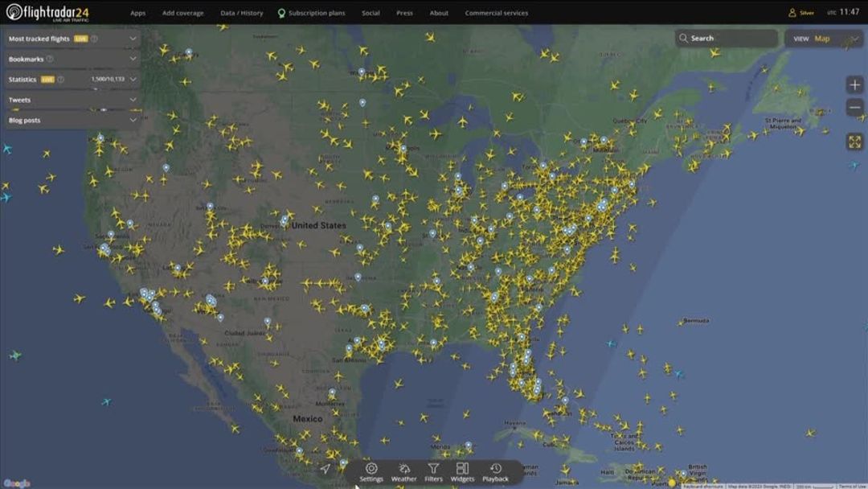
Task: Click the search magnifier icon
Action: coord(683,39)
